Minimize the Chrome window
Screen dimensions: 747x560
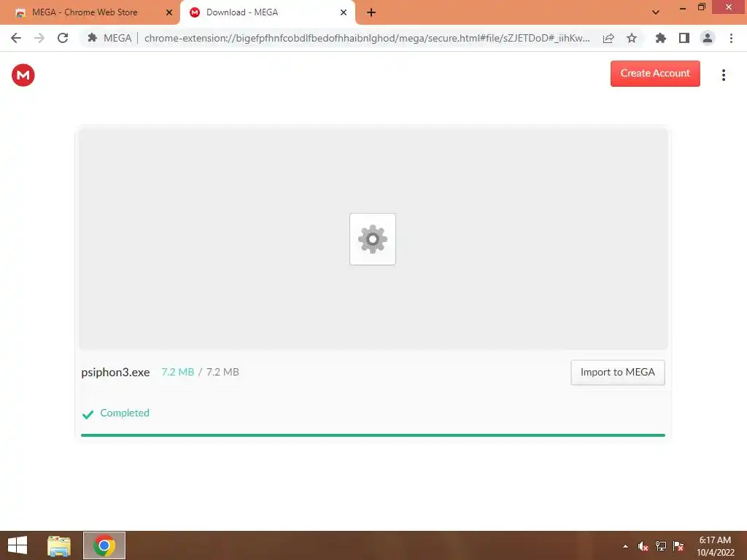pyautogui.click(x=683, y=7)
